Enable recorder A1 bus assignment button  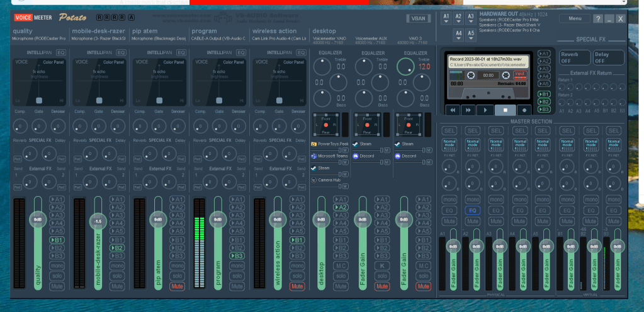pyautogui.click(x=544, y=54)
